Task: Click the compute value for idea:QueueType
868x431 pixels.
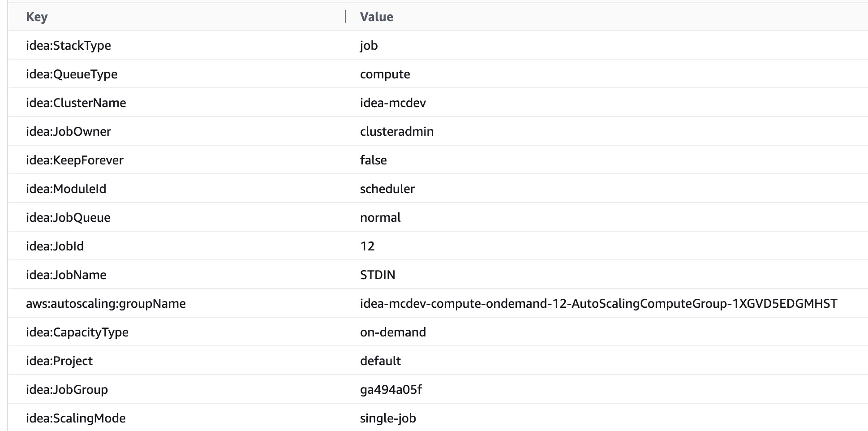Action: pos(385,74)
